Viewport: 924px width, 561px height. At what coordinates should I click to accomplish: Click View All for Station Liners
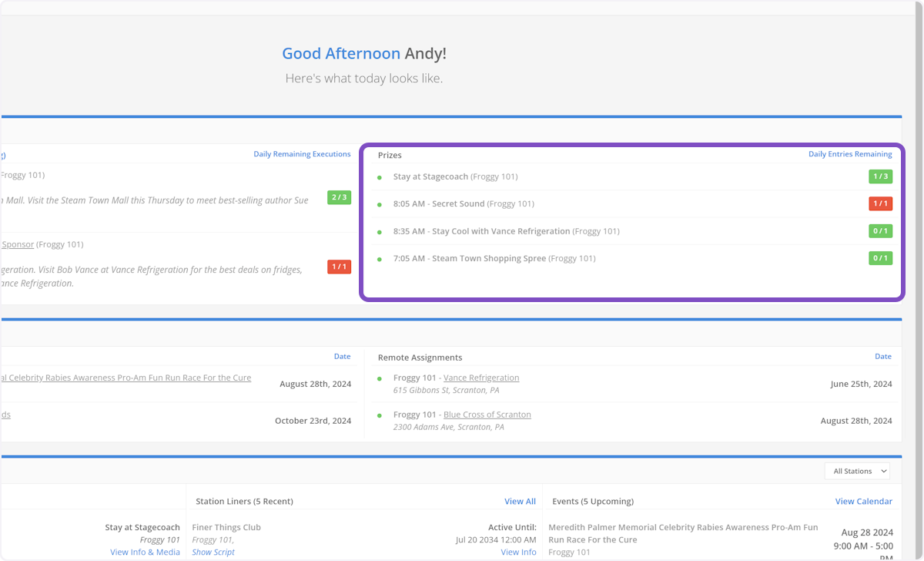(x=520, y=502)
